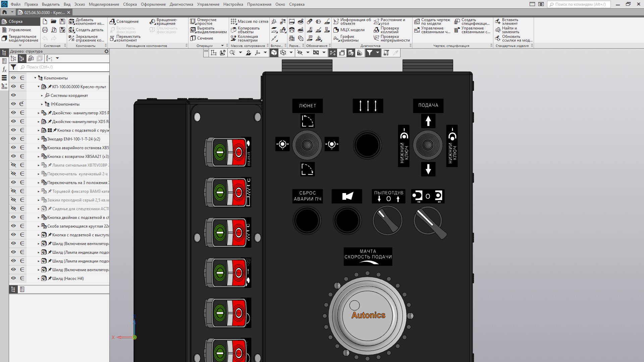The height and width of the screenshot is (362, 644).
Task: Click the tree panel settings gear
Action: pyautogui.click(x=106, y=51)
